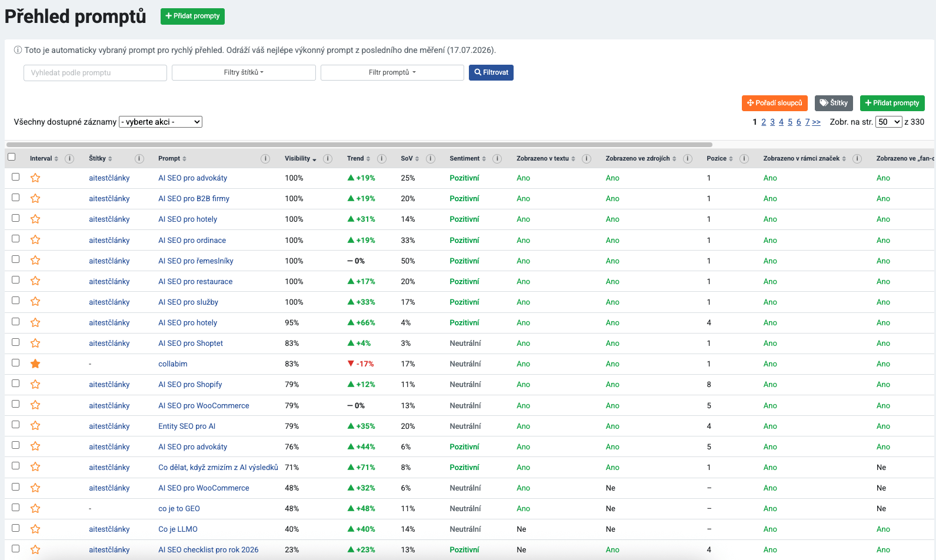Toggle the select-all checkbox in table header

[11, 157]
